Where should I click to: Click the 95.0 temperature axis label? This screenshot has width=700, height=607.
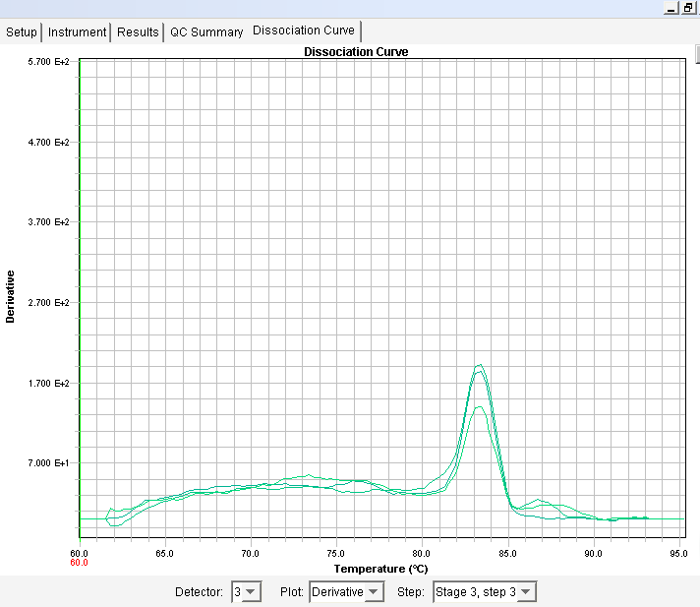tap(678, 554)
